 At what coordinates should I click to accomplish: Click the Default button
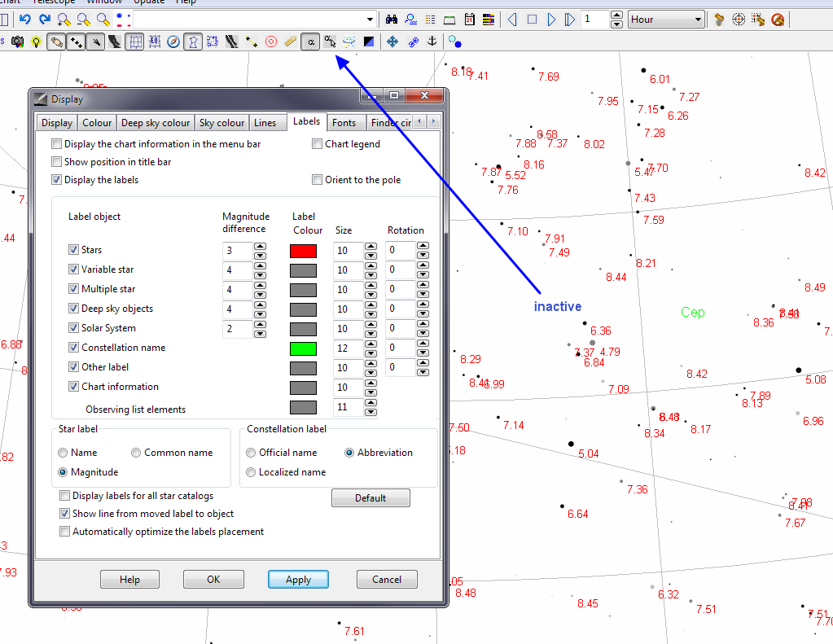[x=370, y=498]
